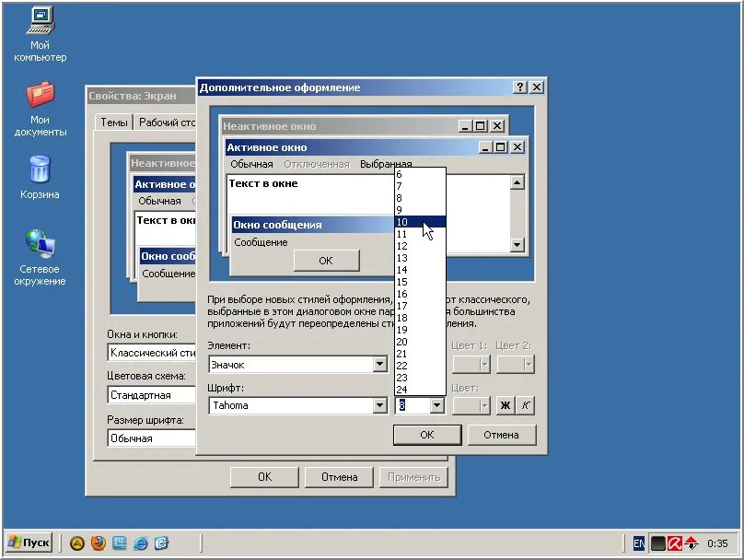Choose font size 16 in list
This screenshot has height=560, width=744.
[x=420, y=294]
